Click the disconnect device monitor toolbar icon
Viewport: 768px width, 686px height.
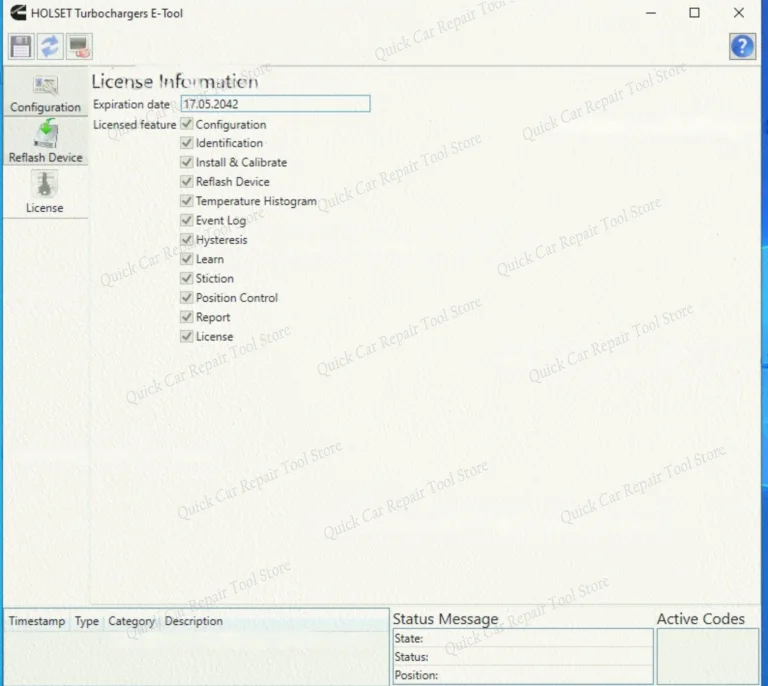pos(79,47)
